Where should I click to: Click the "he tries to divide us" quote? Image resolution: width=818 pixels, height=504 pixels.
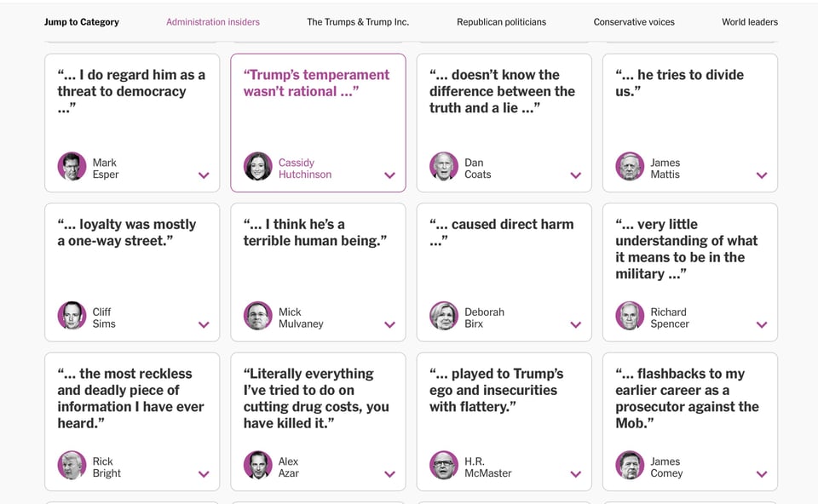click(x=679, y=83)
